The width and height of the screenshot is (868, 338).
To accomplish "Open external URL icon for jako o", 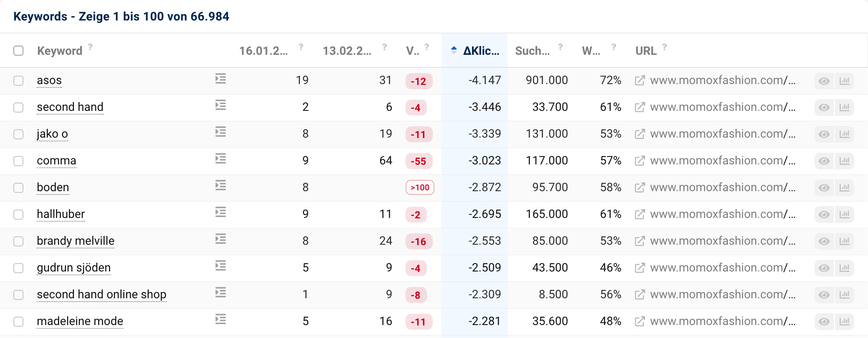I will pyautogui.click(x=640, y=134).
